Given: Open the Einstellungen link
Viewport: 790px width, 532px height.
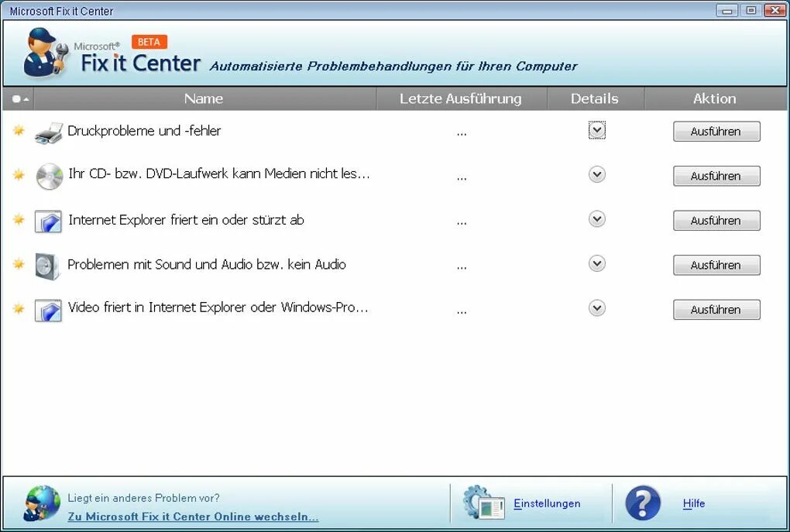Looking at the screenshot, I should (x=547, y=503).
